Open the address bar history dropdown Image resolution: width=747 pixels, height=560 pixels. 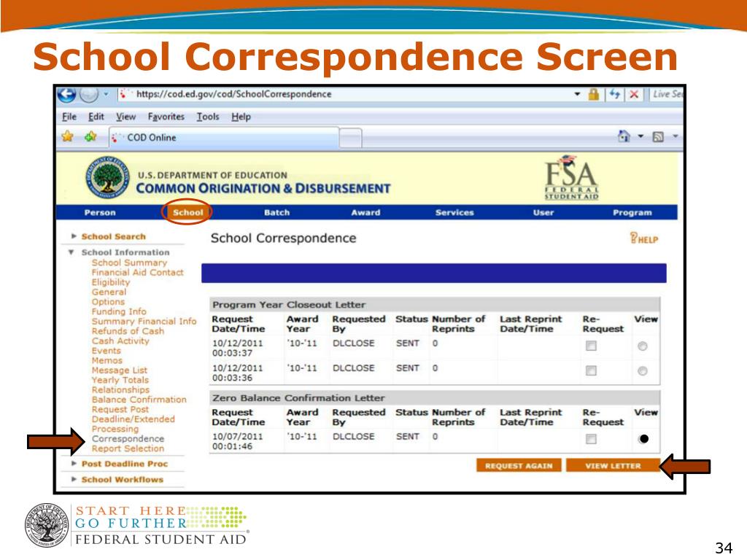click(x=577, y=94)
